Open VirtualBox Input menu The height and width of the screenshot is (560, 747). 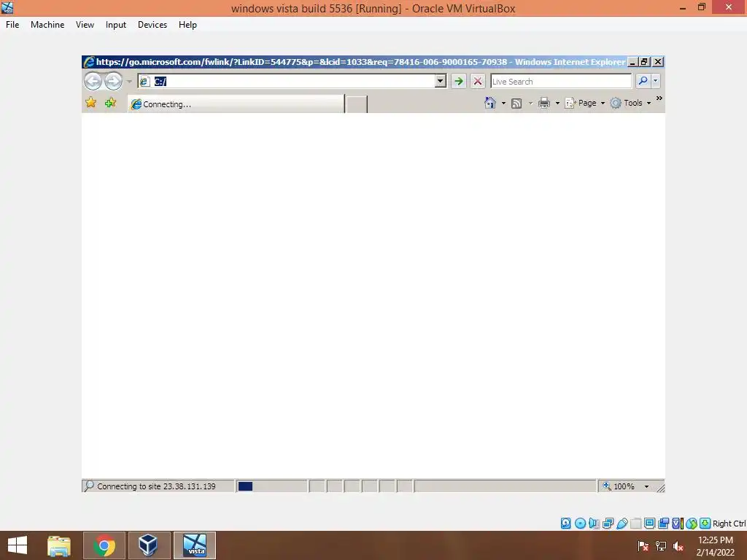coord(116,25)
